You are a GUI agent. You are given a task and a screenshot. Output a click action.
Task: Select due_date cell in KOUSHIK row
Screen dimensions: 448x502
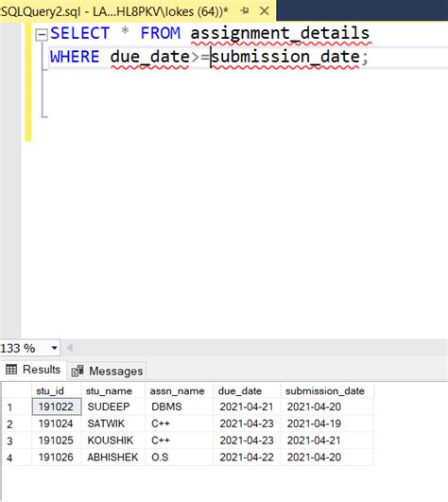(247, 441)
